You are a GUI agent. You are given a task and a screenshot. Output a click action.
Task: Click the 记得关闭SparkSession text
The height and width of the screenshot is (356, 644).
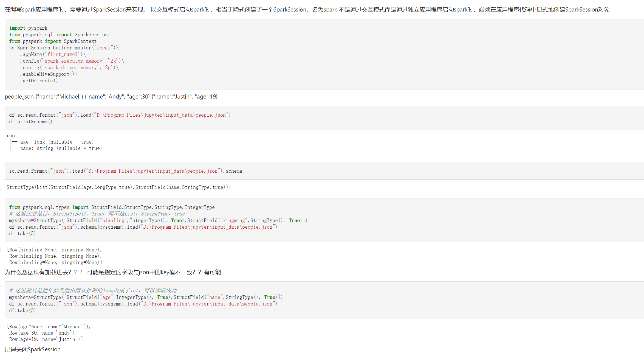33,349
